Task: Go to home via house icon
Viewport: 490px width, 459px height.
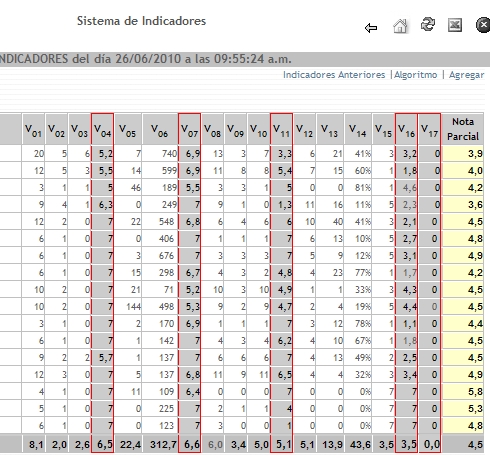Action: (400, 26)
